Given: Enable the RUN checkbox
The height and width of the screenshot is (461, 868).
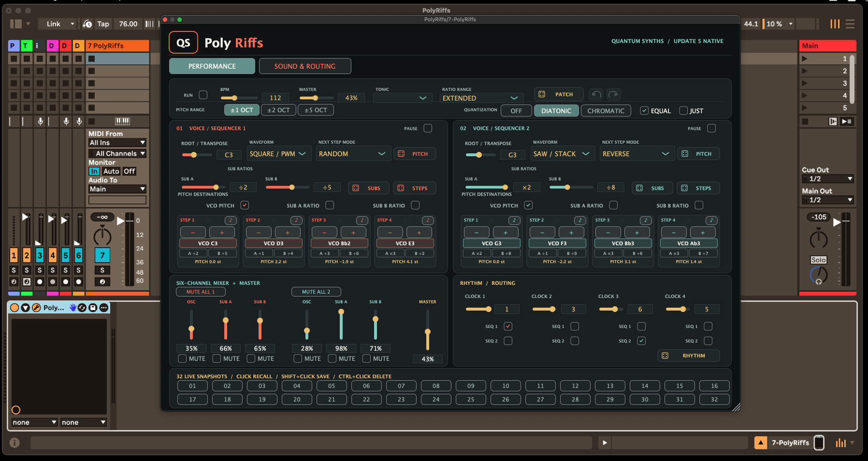Looking at the screenshot, I should click(203, 95).
